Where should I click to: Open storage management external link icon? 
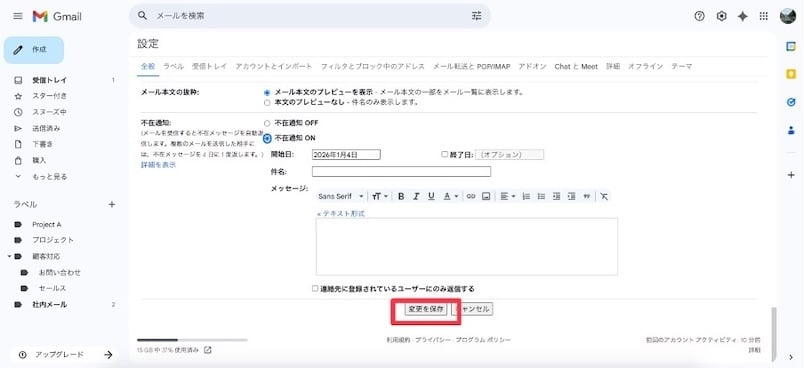click(208, 350)
